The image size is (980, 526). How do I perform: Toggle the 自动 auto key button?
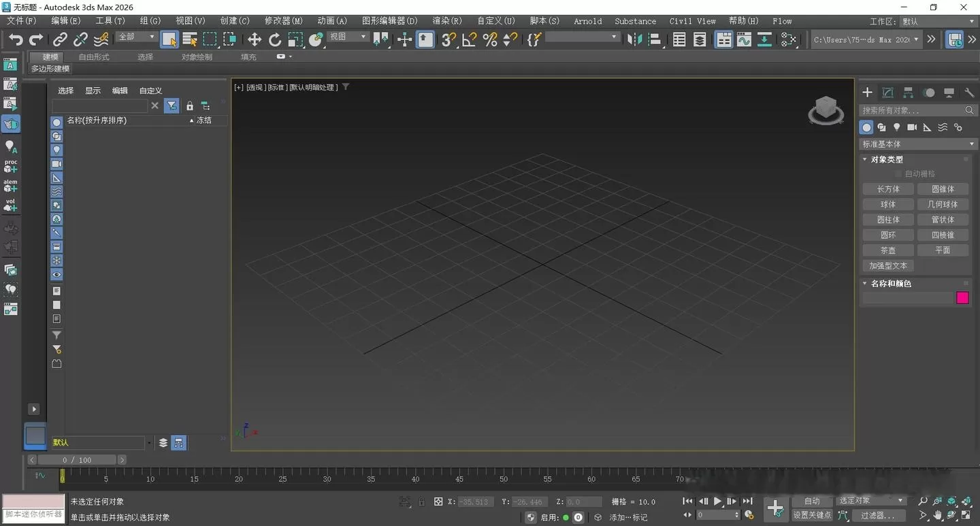pos(812,501)
